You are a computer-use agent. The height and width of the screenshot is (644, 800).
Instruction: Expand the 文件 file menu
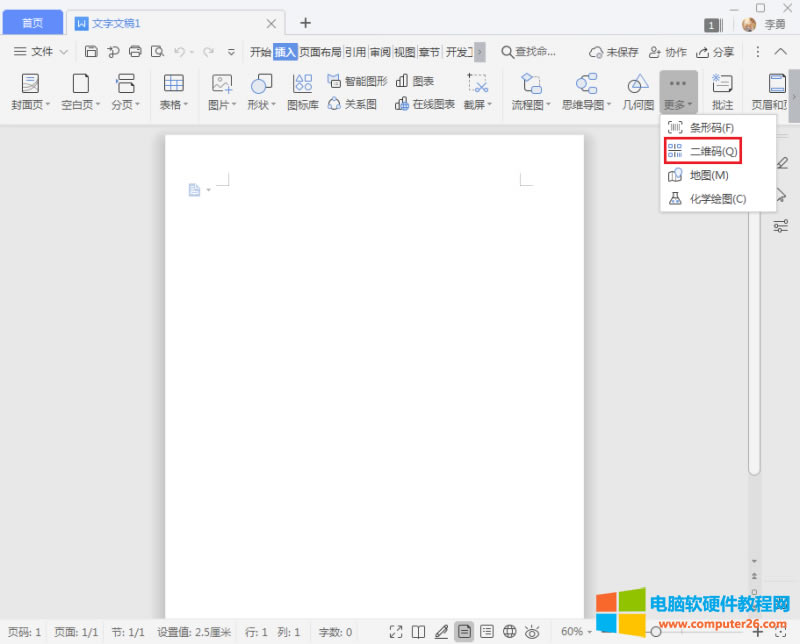click(41, 52)
